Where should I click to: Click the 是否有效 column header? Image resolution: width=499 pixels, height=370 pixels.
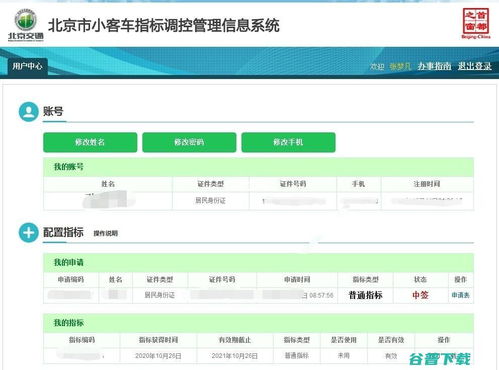391,340
